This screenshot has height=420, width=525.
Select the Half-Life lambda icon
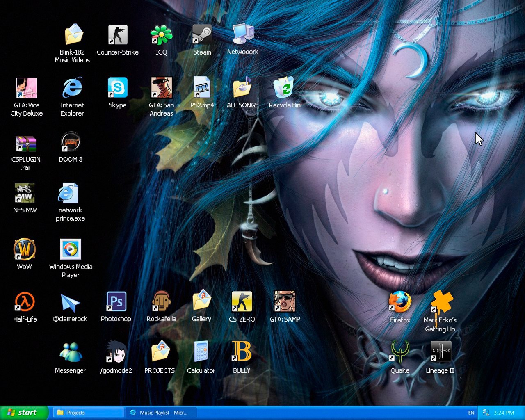25,301
